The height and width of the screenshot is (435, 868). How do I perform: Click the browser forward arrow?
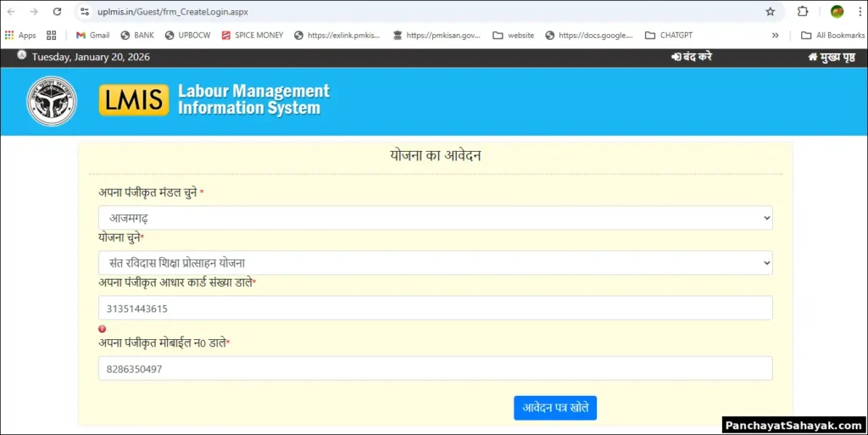pyautogui.click(x=34, y=12)
